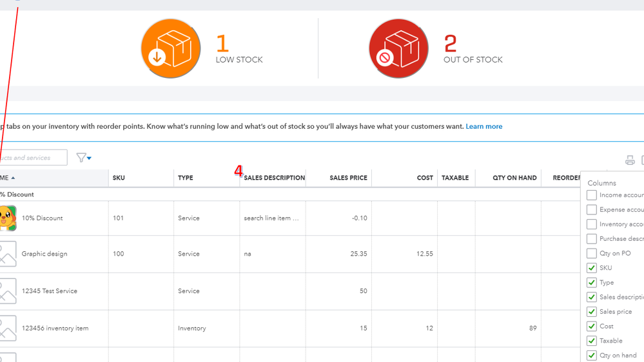
Task: Click the 12345 Test Service placeholder image
Action: tap(8, 291)
